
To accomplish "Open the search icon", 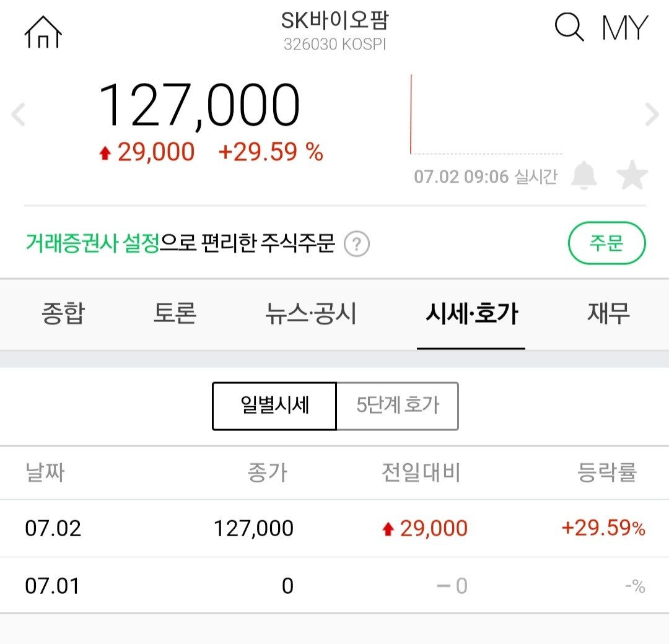I will pos(569,28).
